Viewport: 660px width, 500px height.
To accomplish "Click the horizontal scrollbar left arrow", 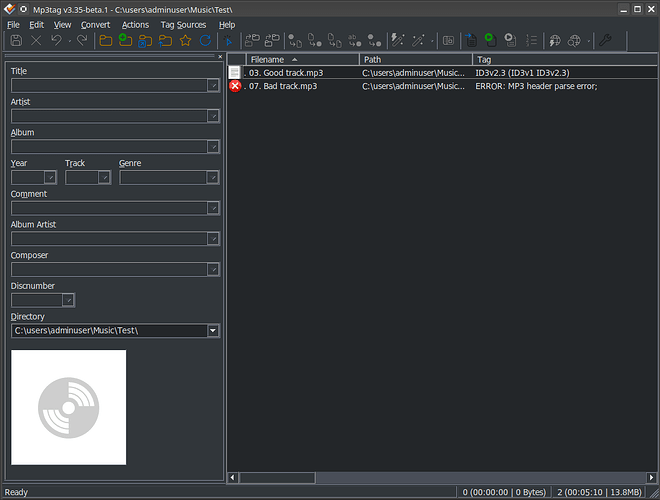I will (x=232, y=478).
